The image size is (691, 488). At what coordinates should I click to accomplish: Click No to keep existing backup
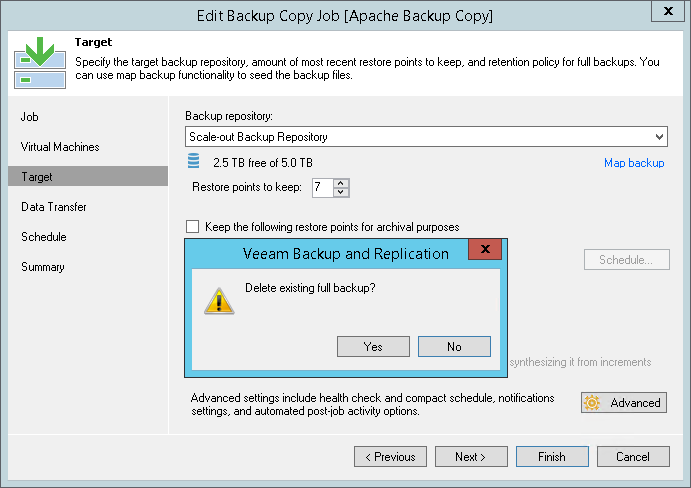click(454, 346)
